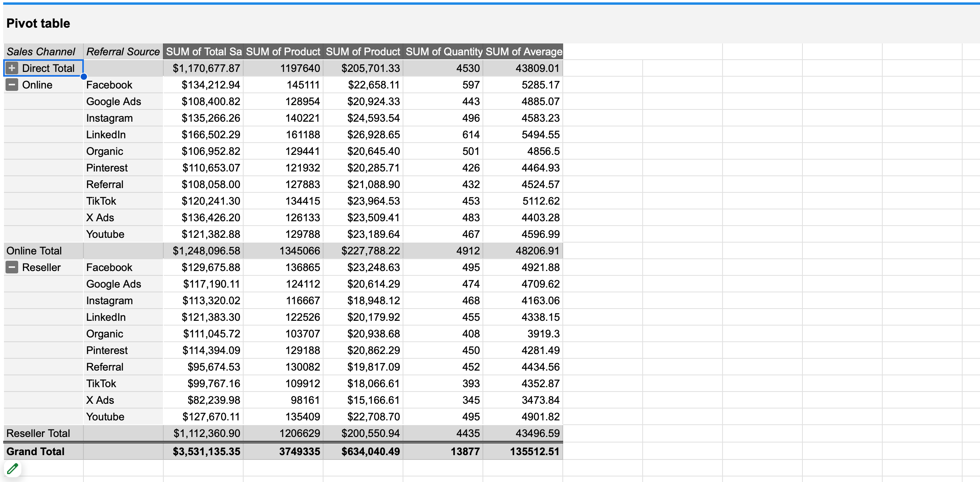This screenshot has height=482, width=980.
Task: Click the Reseller Total row label
Action: (x=44, y=433)
